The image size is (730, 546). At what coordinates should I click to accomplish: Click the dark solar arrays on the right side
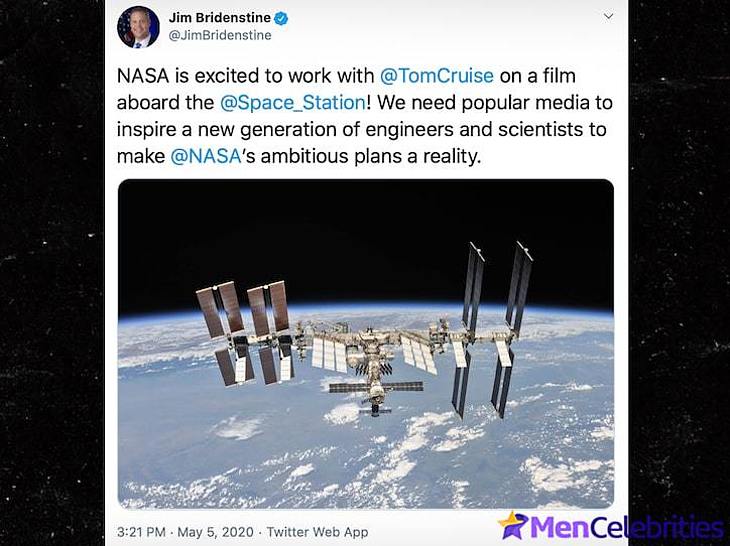[491, 330]
